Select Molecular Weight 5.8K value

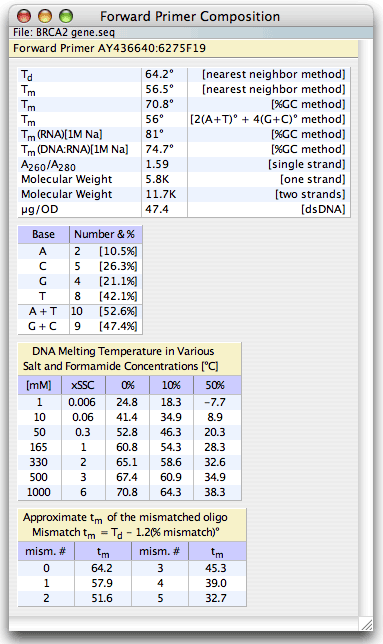coord(157,179)
